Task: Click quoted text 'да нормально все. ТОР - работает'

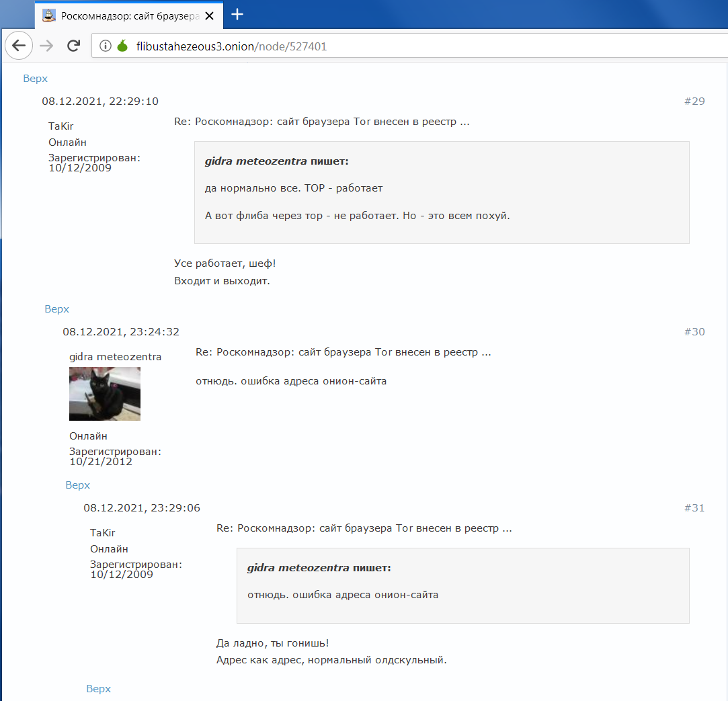Action: [294, 188]
